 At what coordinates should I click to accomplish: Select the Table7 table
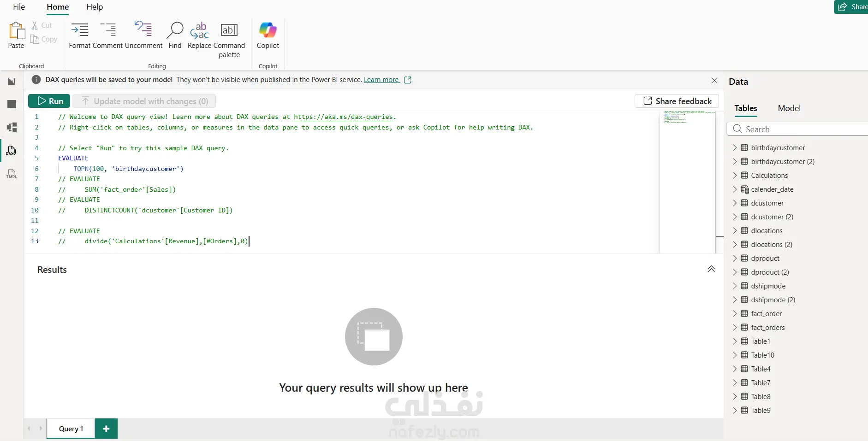point(761,382)
